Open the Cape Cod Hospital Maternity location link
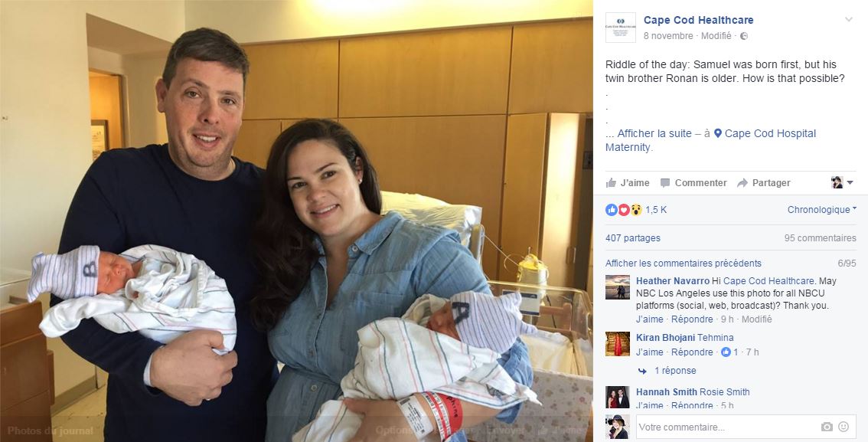The image size is (868, 442). (711, 140)
